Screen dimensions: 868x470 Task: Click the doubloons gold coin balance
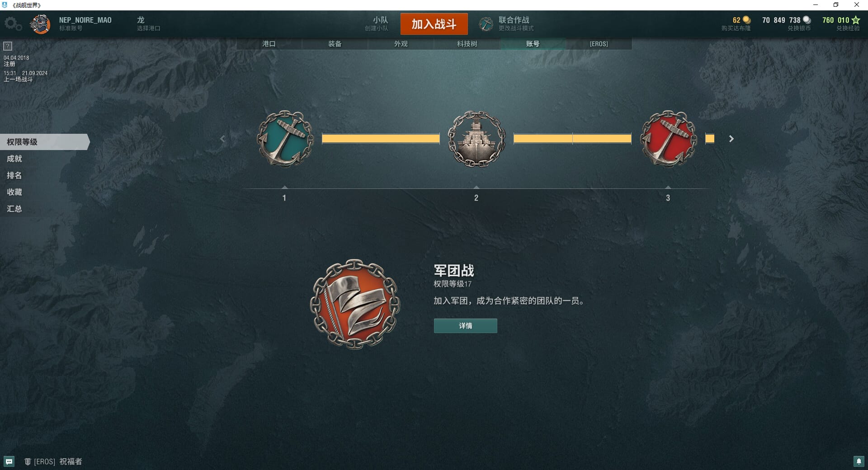[x=736, y=23]
